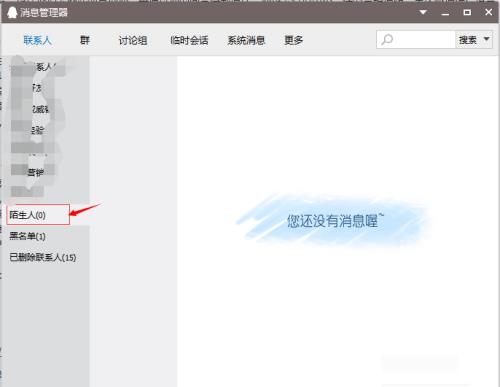Minimize the 消息管理器 window

click(445, 13)
